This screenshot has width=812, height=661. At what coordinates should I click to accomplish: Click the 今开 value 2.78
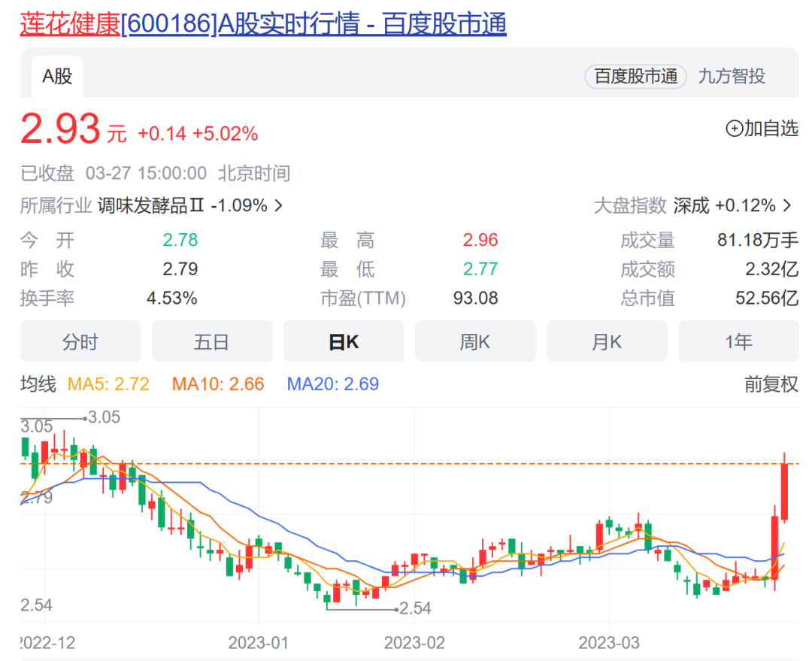click(x=180, y=241)
